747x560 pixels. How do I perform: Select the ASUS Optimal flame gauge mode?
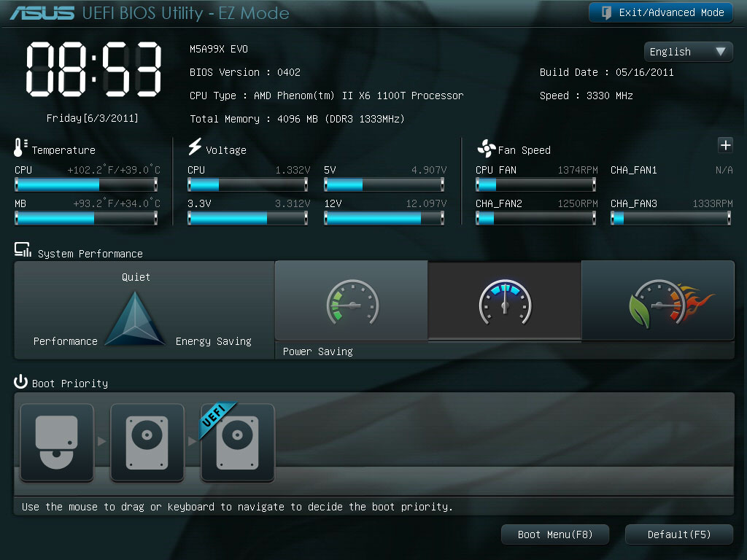pos(658,301)
